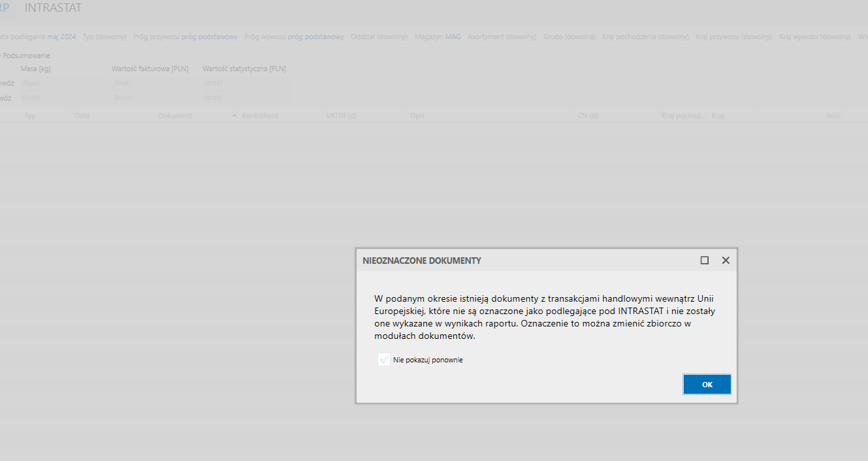Click the CN (d) column header
Screen dimensions: 868x461
point(588,116)
